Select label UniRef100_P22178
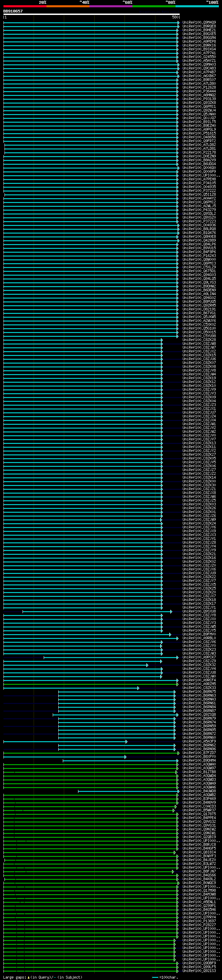222x980 pixels. tap(199, 153)
